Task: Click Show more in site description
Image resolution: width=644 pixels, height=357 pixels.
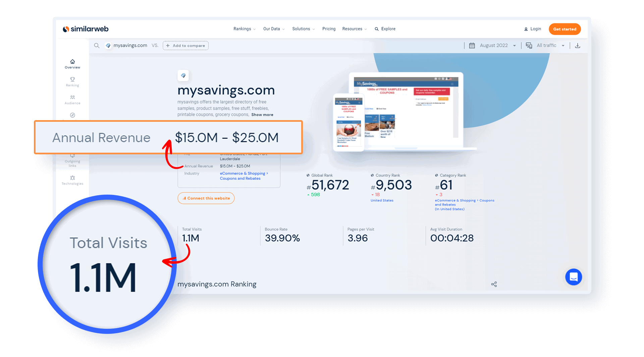Action: [262, 115]
